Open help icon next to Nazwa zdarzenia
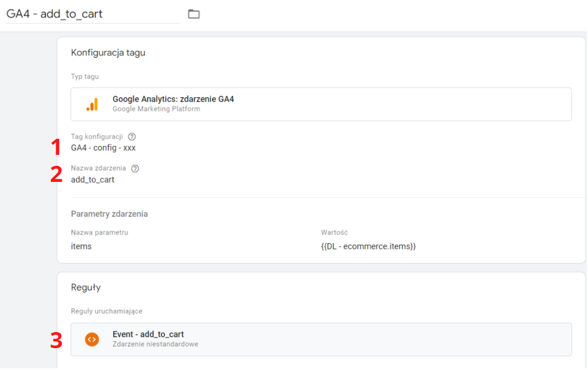The height and width of the screenshot is (370, 588). pyautogui.click(x=135, y=168)
